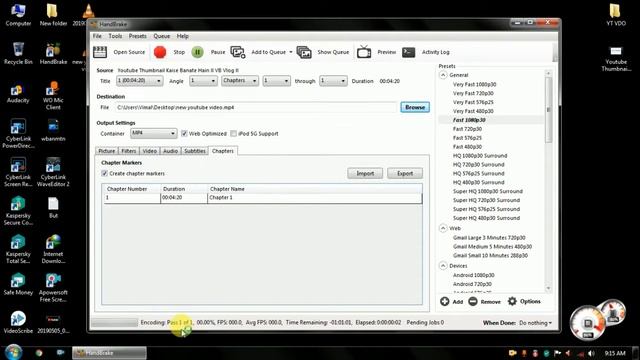
Task: Click the Remove preset minus icon
Action: pos(473,301)
